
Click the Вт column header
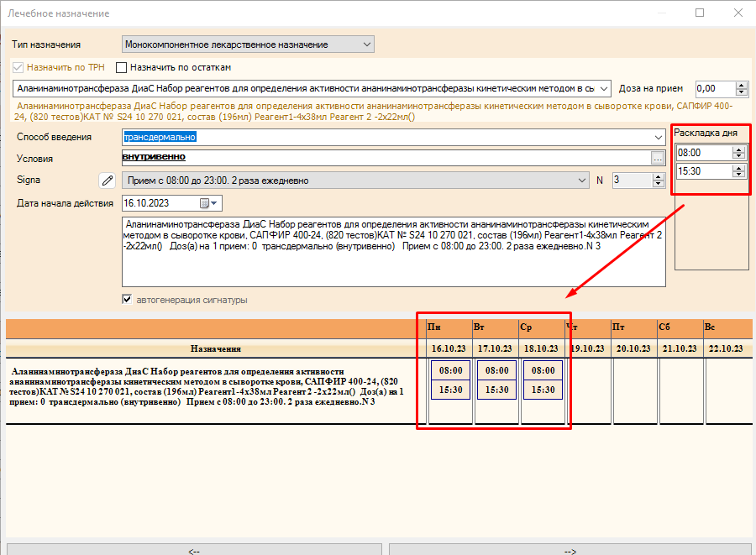pyautogui.click(x=496, y=327)
